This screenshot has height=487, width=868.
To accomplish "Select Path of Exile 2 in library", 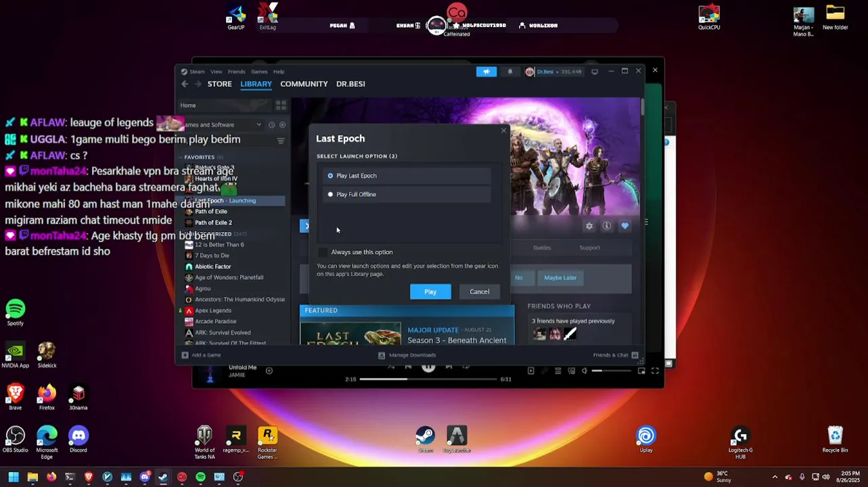I will [x=213, y=223].
